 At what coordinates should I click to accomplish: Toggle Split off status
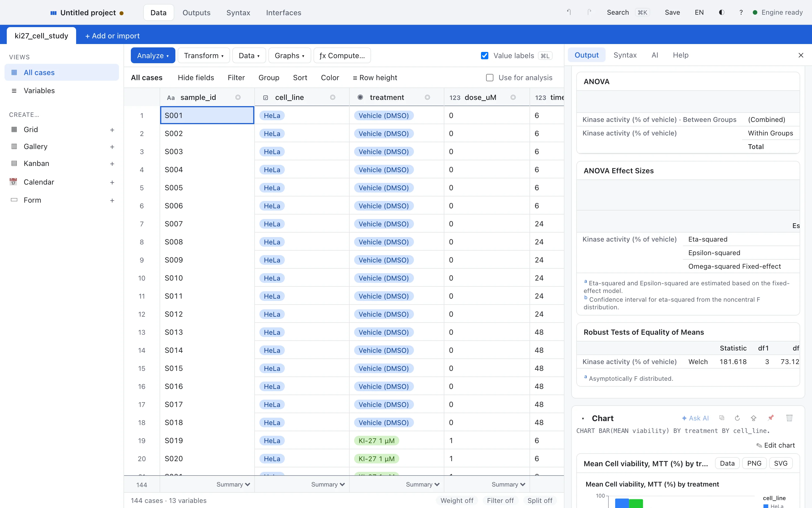point(540,500)
